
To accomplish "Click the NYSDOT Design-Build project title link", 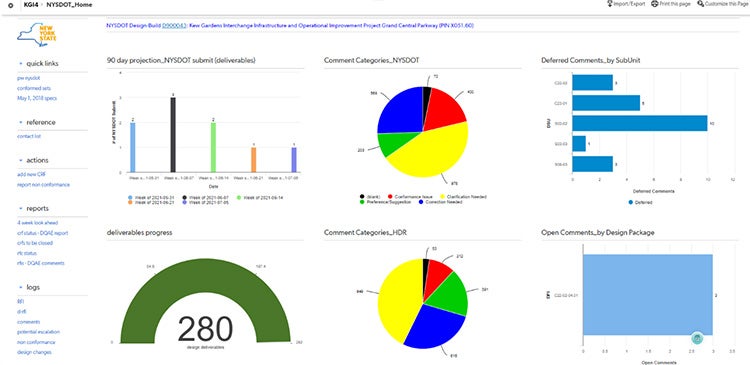I will [x=290, y=25].
